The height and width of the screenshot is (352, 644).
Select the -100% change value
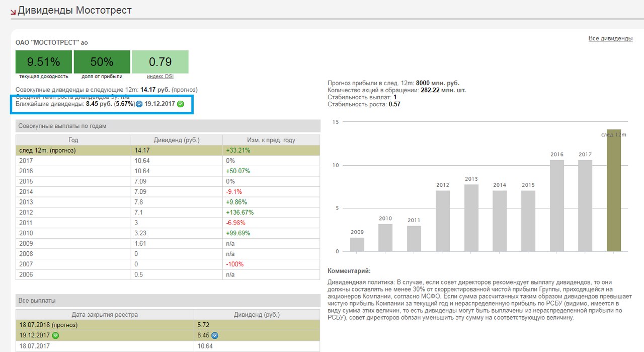coord(235,264)
